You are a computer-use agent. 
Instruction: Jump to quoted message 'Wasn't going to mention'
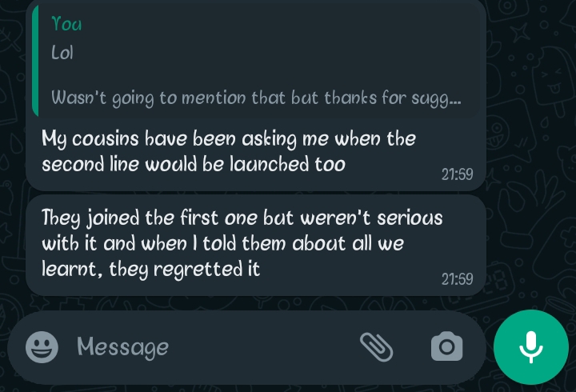coord(256,98)
